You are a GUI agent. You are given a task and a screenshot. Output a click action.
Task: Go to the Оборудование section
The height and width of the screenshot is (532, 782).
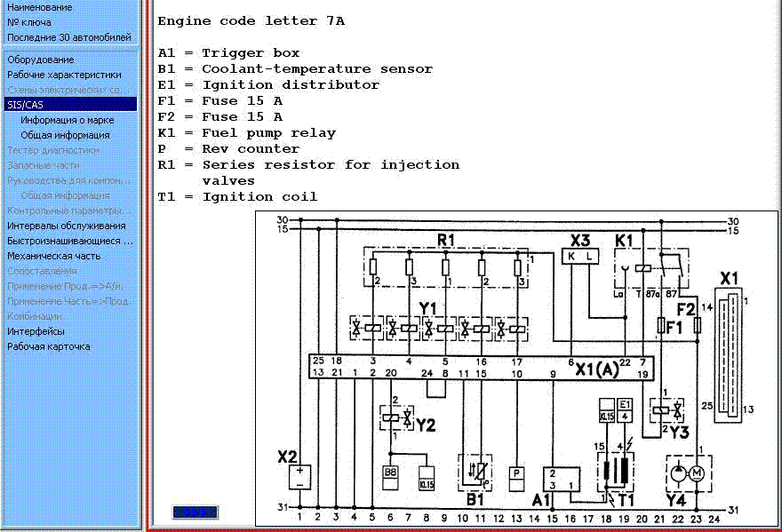click(41, 60)
